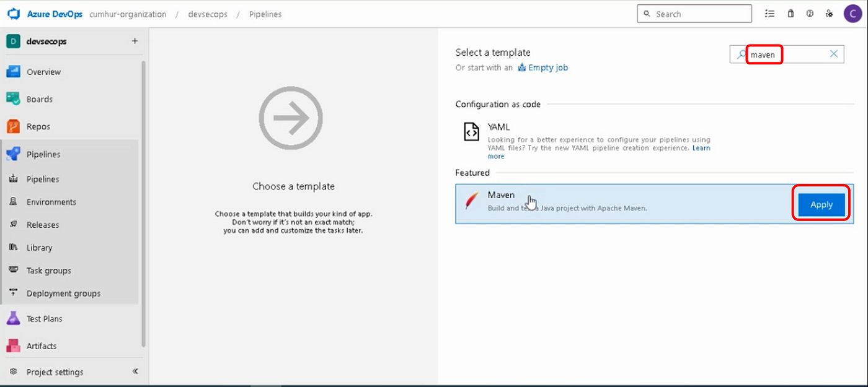
Task: Open the Overview sidebar icon
Action: 14,72
